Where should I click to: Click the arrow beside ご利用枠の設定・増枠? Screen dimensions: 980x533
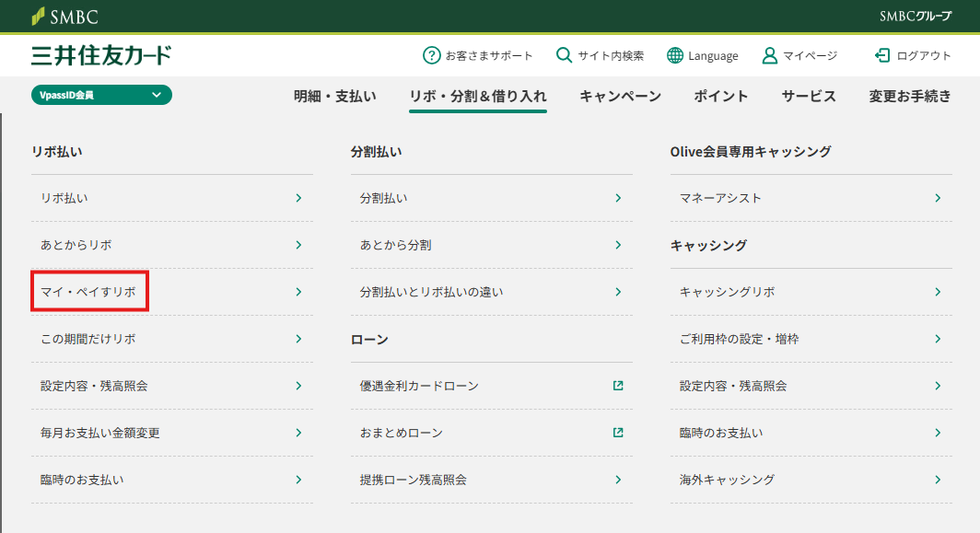[x=939, y=339]
